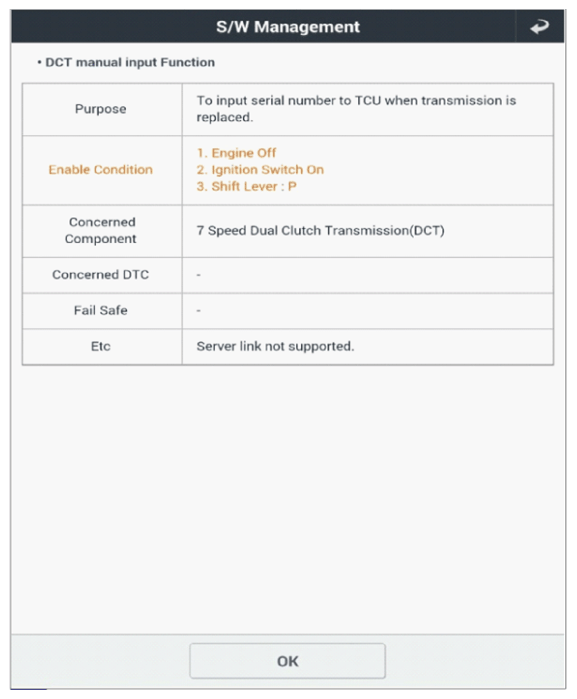The height and width of the screenshot is (699, 577).
Task: Click 7 Speed Dual Clutch Transmission text
Action: (321, 230)
